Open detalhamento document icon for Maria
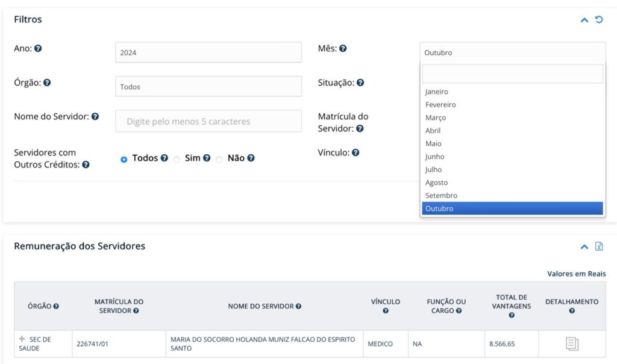This screenshot has height=364, width=617. [572, 344]
